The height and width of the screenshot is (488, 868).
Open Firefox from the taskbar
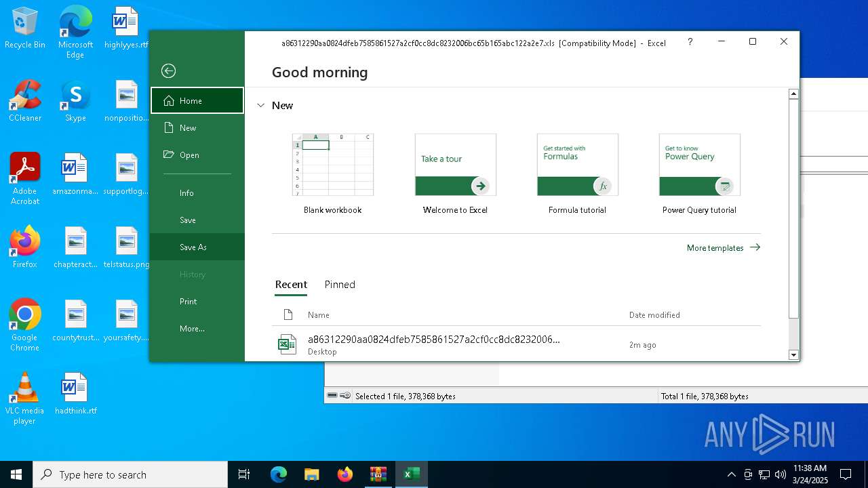(345, 474)
